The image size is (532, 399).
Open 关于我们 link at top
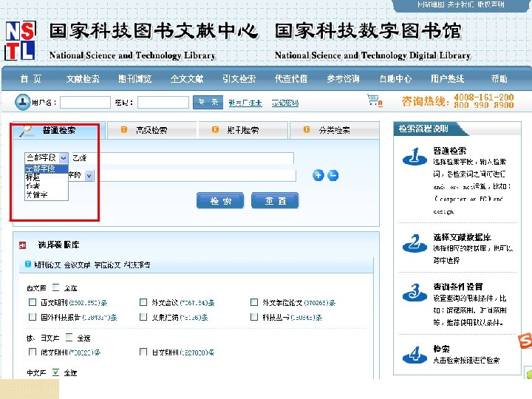click(x=460, y=4)
